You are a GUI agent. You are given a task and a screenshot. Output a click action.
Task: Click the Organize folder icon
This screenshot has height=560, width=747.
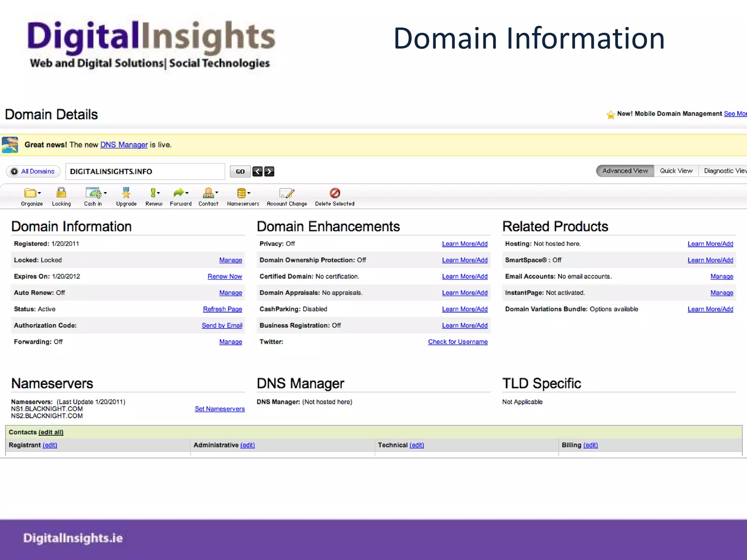pos(31,193)
